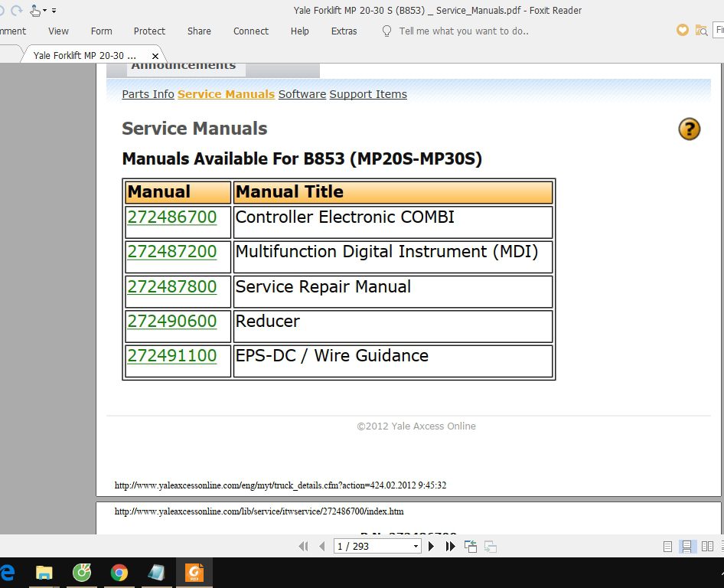Enable continuous page view mode
Screen dimensions: 724x588
click(x=686, y=546)
